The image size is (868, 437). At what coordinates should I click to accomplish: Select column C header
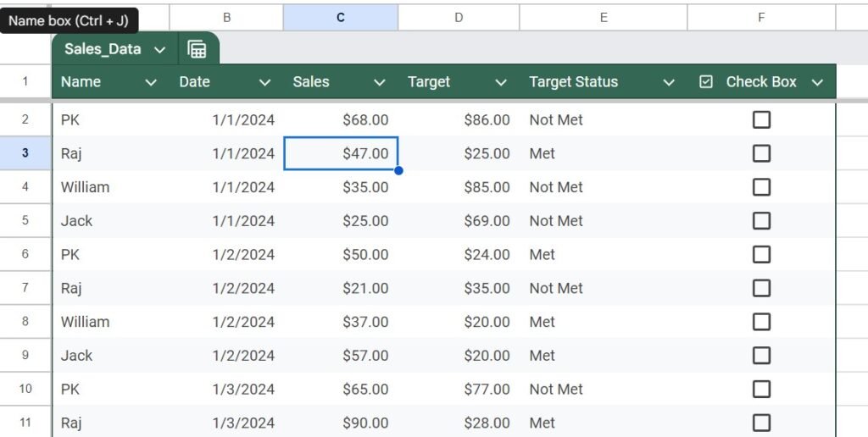[341, 17]
